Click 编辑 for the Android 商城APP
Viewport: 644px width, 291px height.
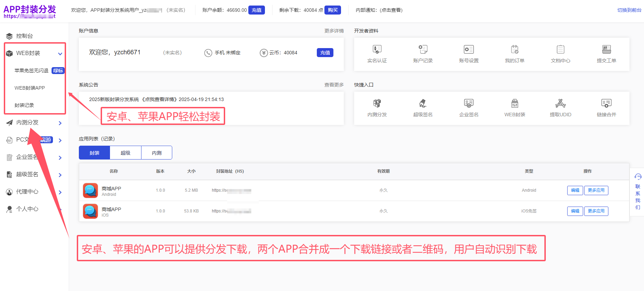pos(575,190)
